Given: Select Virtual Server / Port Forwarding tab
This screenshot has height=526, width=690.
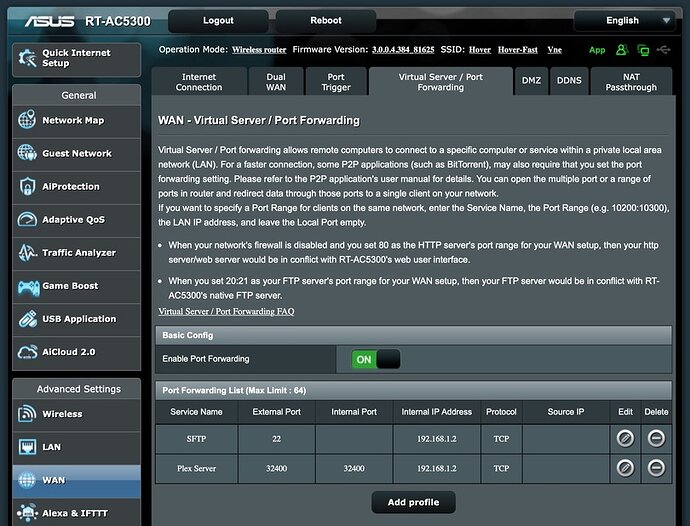Looking at the screenshot, I should [441, 82].
